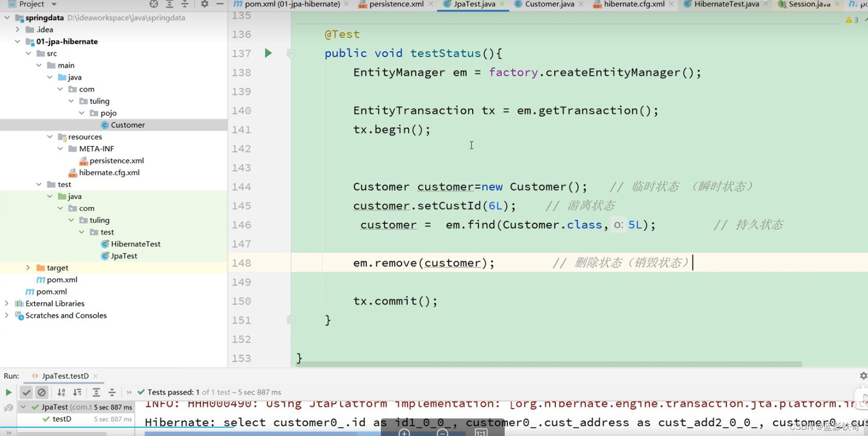This screenshot has height=436, width=868.
Task: Open JpaTest class in project tree
Action: (x=124, y=256)
